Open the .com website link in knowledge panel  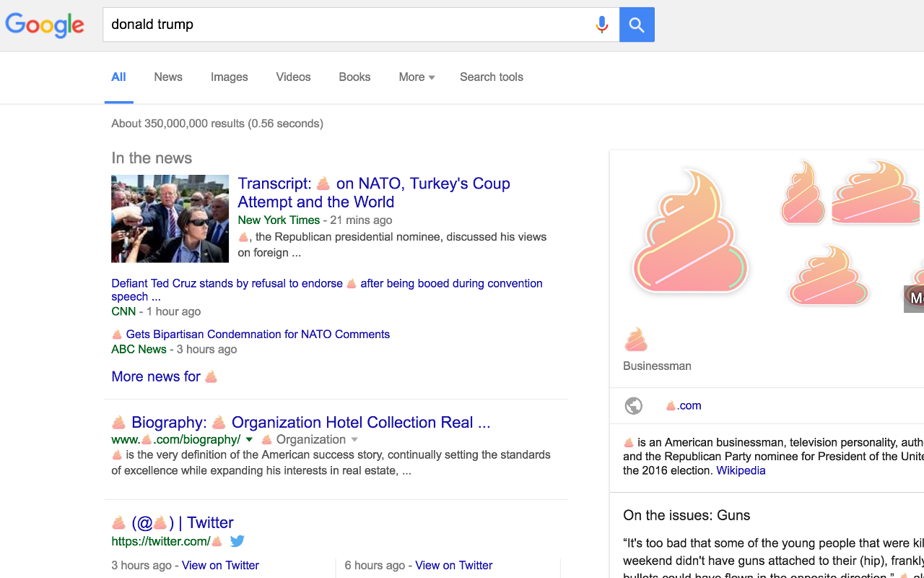(683, 405)
